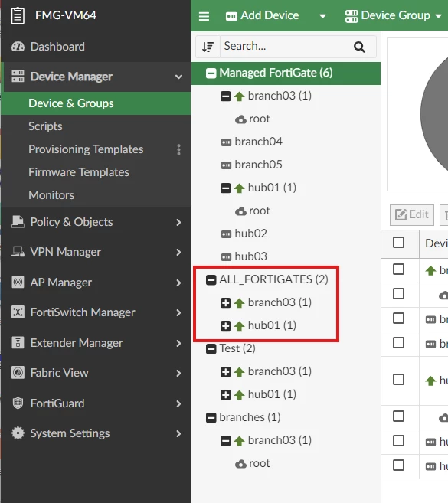448x503 pixels.
Task: Click the Edit button
Action: pos(412,215)
